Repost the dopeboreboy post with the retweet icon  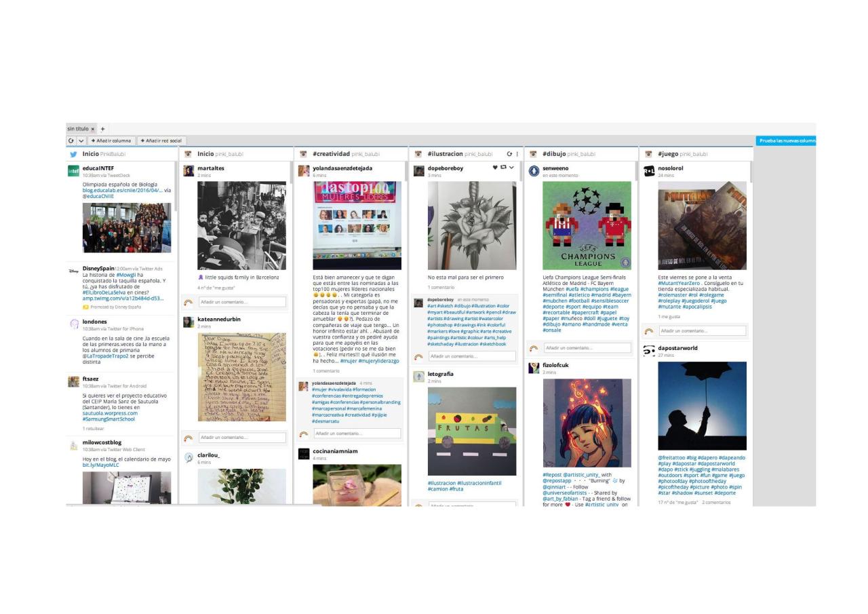502,168
